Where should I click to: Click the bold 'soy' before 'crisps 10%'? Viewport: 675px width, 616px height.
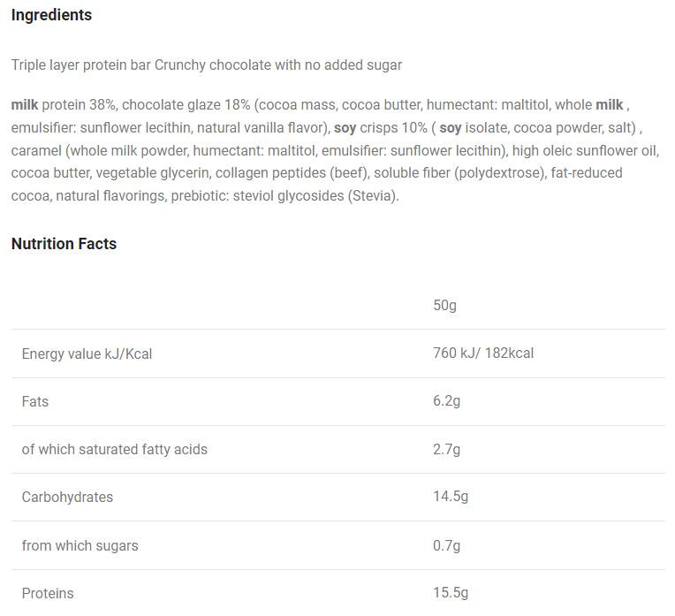coord(345,127)
